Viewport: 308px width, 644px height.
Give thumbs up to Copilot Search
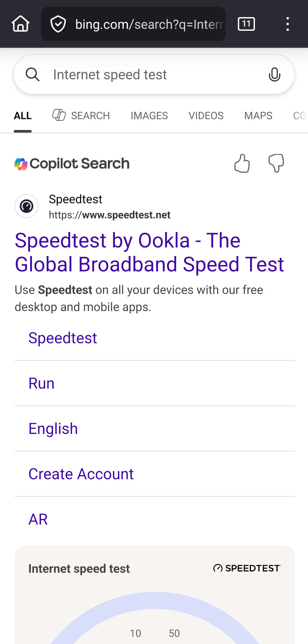[242, 163]
